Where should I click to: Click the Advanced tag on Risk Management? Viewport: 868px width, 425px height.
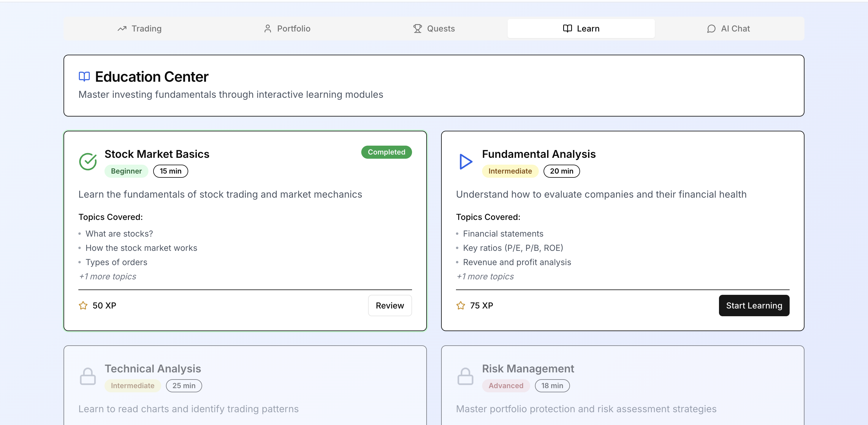coord(506,385)
